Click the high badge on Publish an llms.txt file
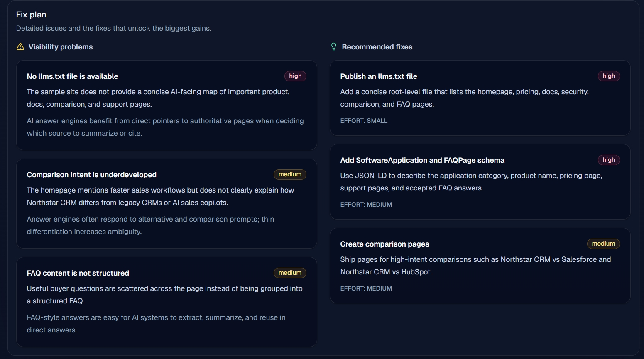The width and height of the screenshot is (644, 359). 609,76
